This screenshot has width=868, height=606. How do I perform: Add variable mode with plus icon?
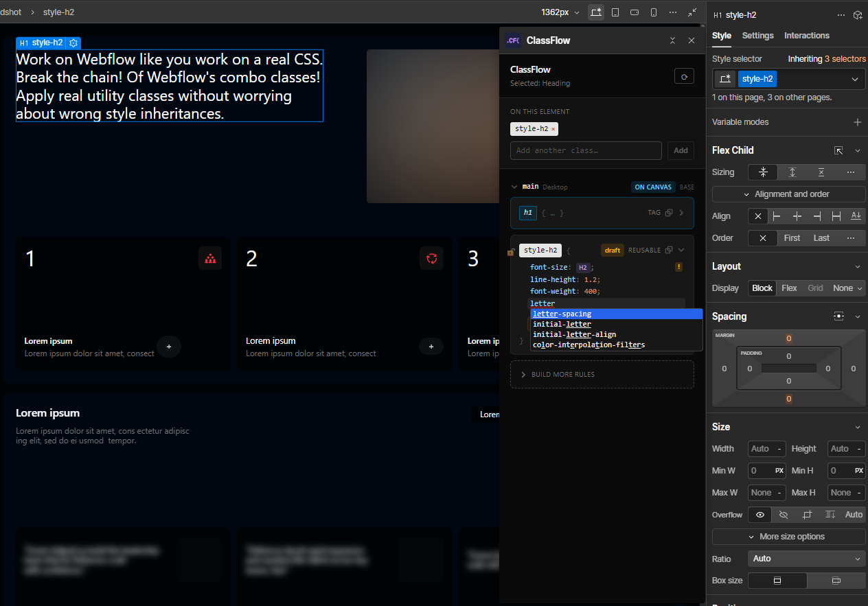857,122
